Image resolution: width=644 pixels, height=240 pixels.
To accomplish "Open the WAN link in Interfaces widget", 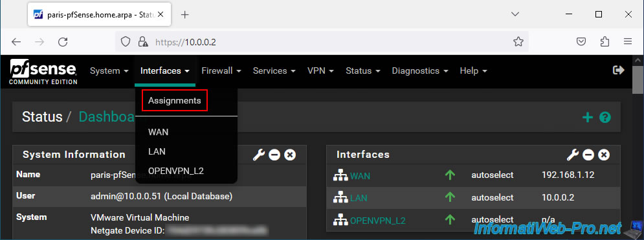I will click(x=360, y=176).
